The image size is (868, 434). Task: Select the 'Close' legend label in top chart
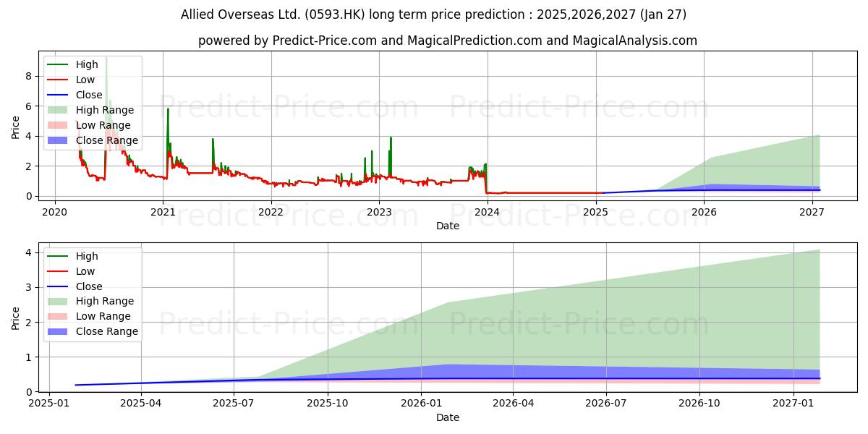[89, 95]
